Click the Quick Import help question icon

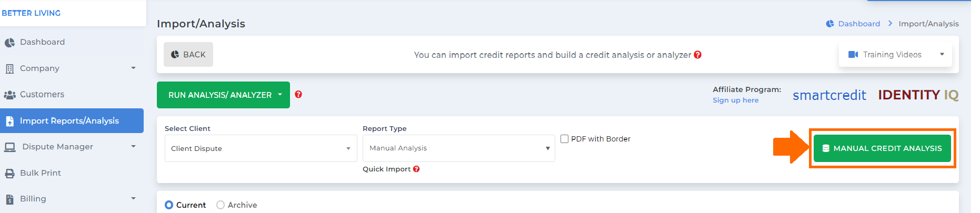pyautogui.click(x=416, y=169)
